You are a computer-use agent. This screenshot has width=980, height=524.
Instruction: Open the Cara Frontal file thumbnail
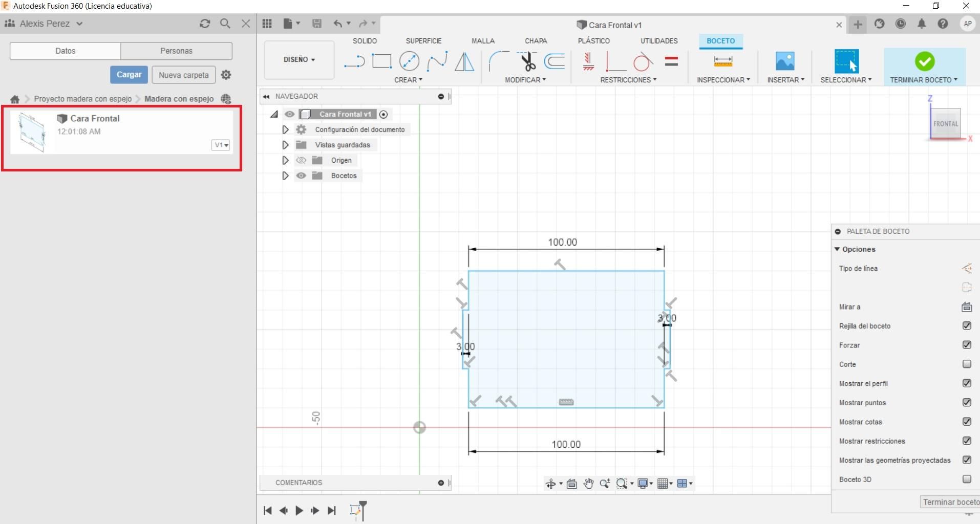(x=31, y=132)
